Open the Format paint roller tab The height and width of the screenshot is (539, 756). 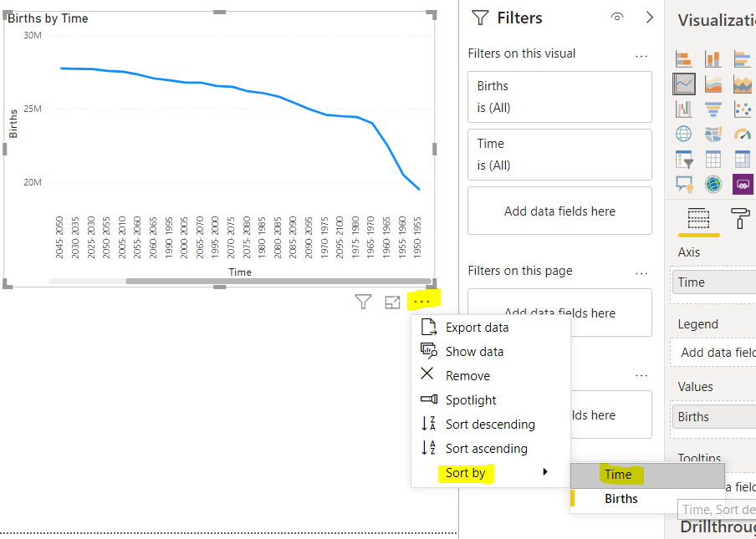click(x=741, y=219)
